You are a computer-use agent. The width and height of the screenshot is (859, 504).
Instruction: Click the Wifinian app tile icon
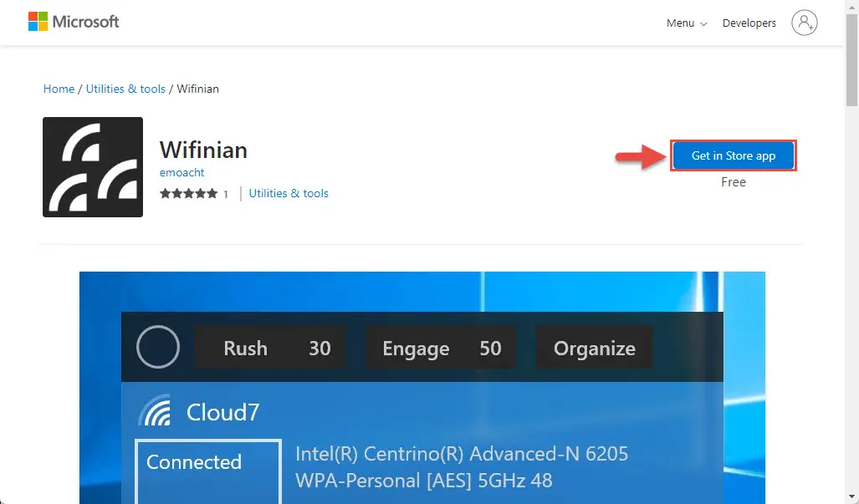[x=93, y=167]
